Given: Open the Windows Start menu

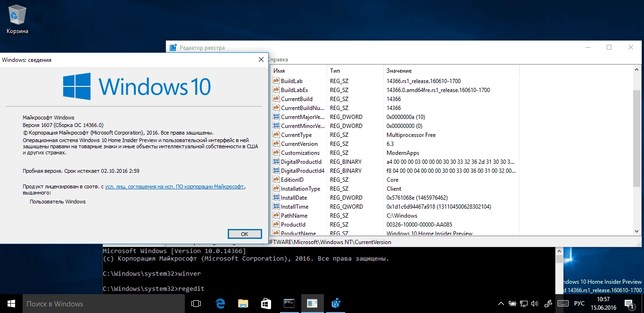Looking at the screenshot, I should [x=11, y=304].
